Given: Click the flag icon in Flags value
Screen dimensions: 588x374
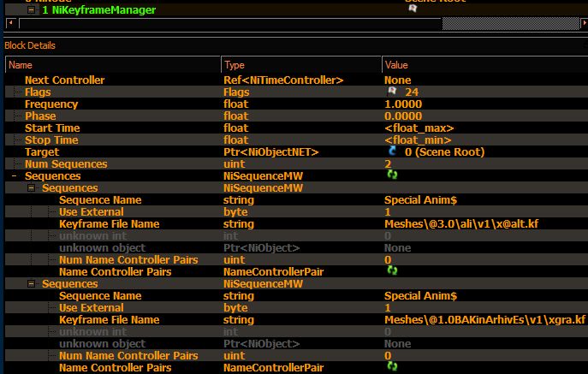Looking at the screenshot, I should click(392, 92).
